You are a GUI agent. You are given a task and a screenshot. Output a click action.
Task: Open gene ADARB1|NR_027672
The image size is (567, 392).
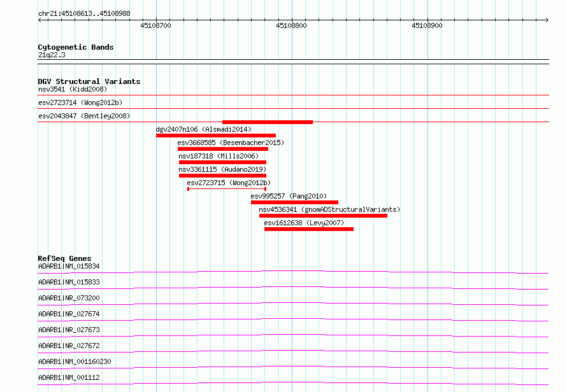tap(69, 346)
